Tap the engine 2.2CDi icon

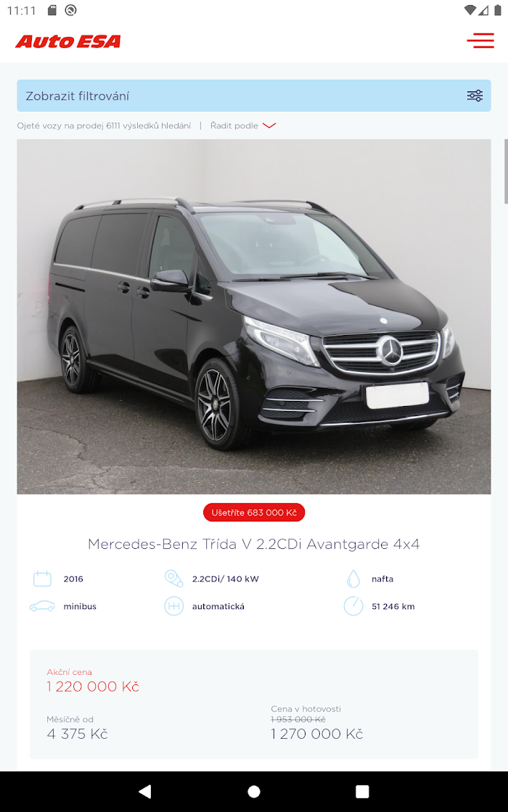(173, 579)
